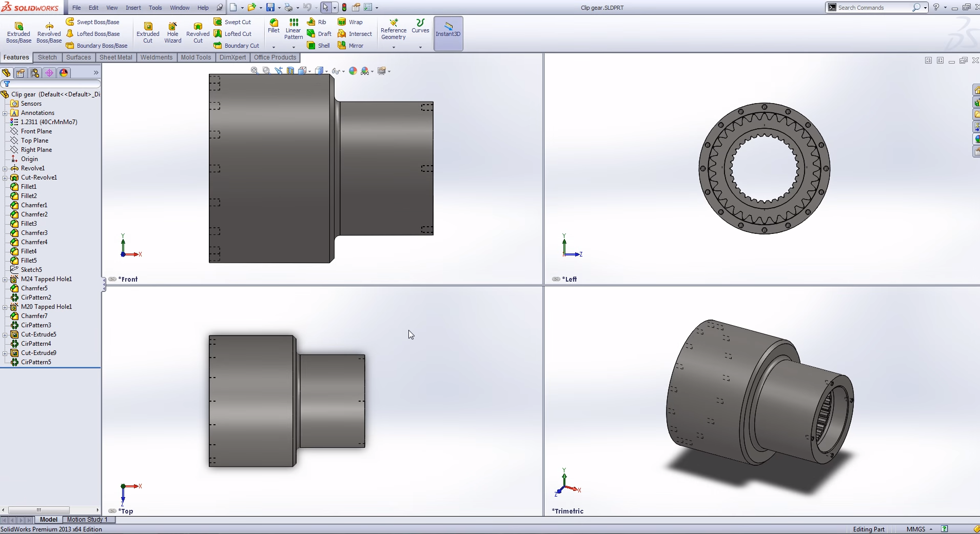The height and width of the screenshot is (534, 980).
Task: Expand the Revolve1 feature node
Action: click(x=5, y=168)
